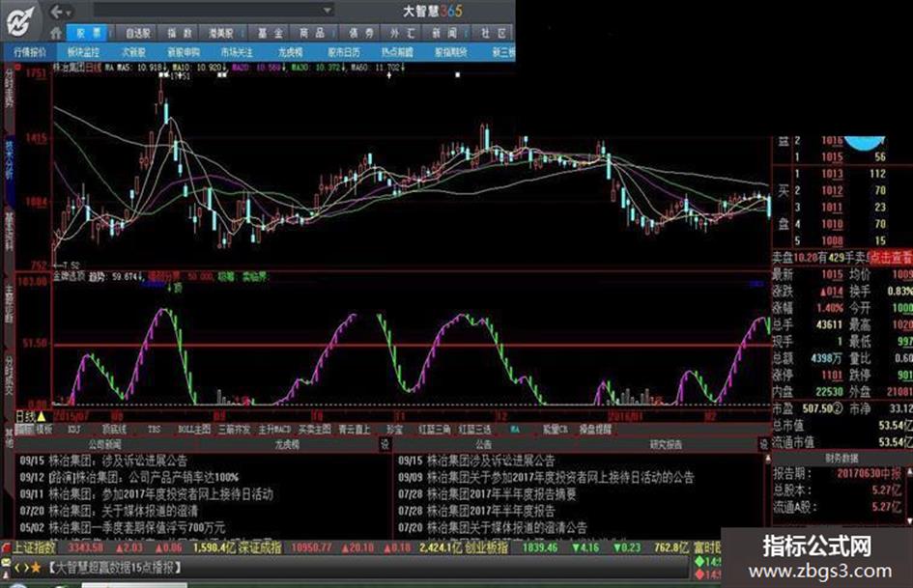Open 股市日历 in the sub menu
The height and width of the screenshot is (588, 913).
pos(344,52)
